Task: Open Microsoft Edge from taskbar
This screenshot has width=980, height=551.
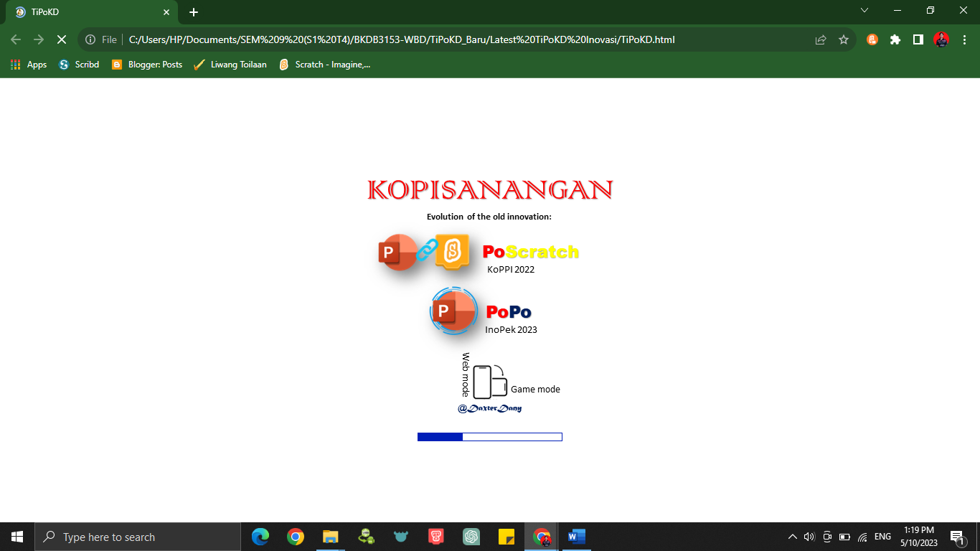Action: tap(260, 537)
